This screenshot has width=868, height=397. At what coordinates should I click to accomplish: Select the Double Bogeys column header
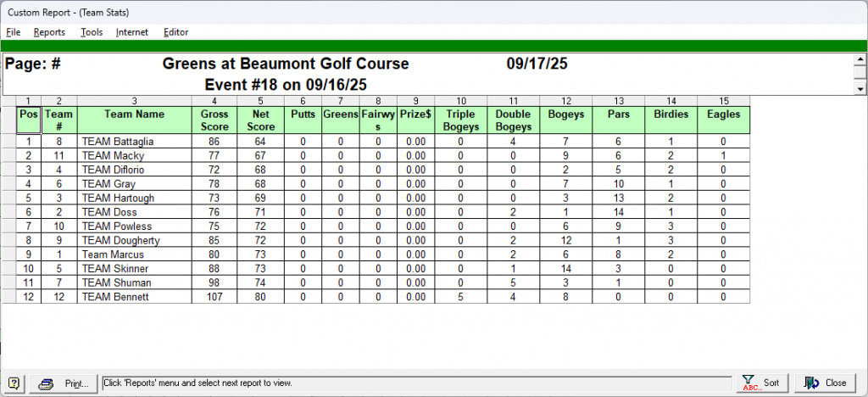point(513,120)
